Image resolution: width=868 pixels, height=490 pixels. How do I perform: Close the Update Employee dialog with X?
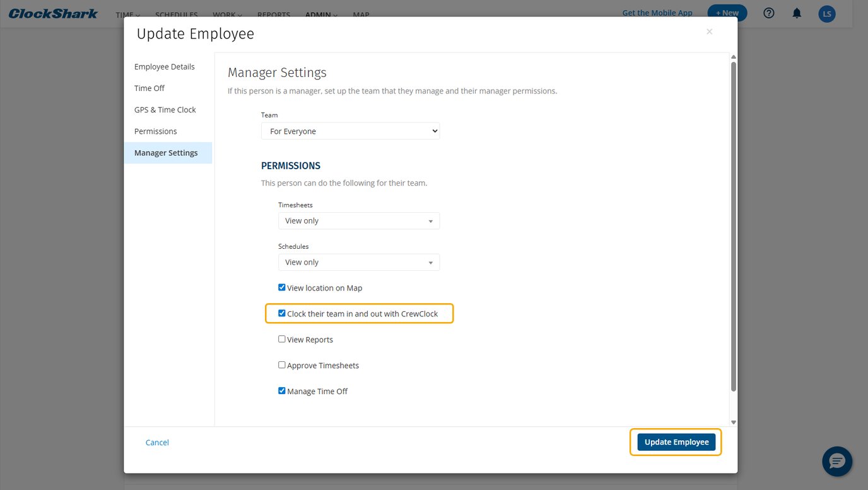coord(709,32)
